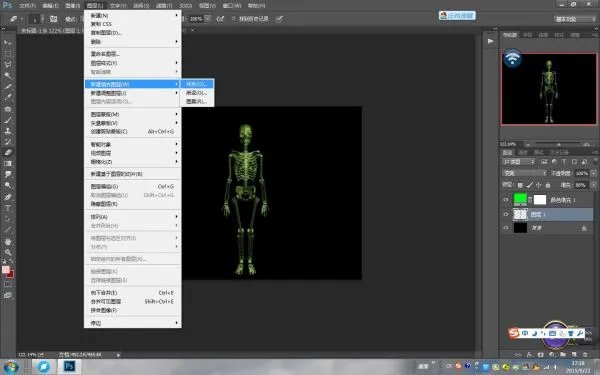Click the create new group folder icon

coord(563,355)
